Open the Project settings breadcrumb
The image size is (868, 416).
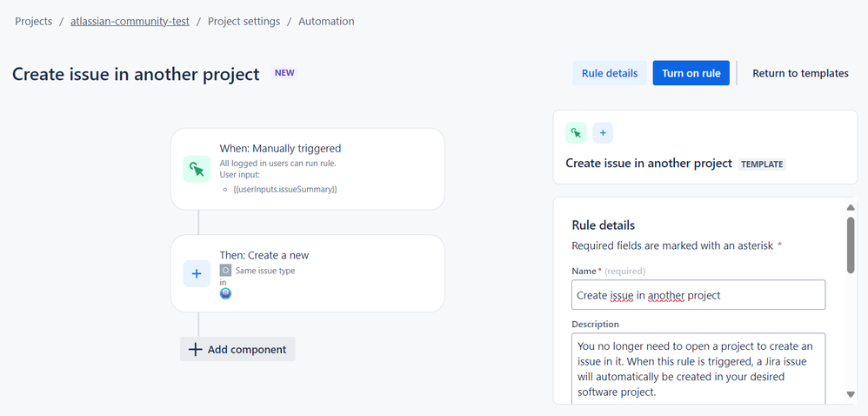(x=244, y=22)
